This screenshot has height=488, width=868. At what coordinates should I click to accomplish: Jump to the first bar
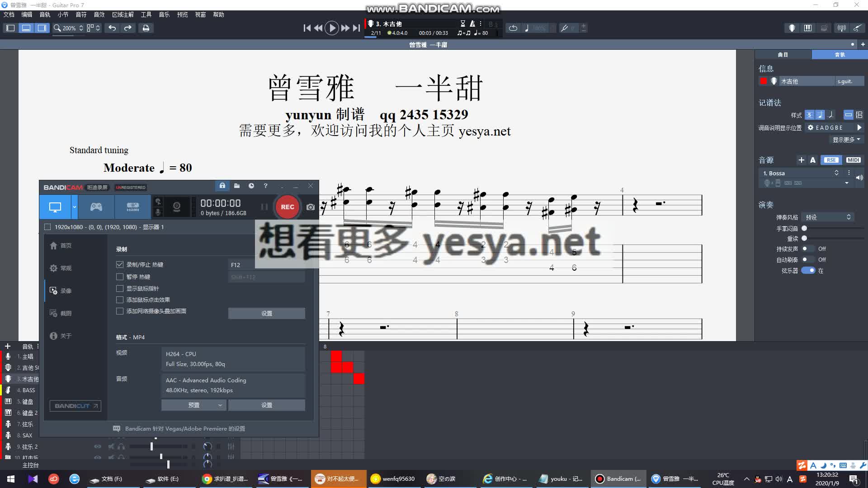point(307,28)
